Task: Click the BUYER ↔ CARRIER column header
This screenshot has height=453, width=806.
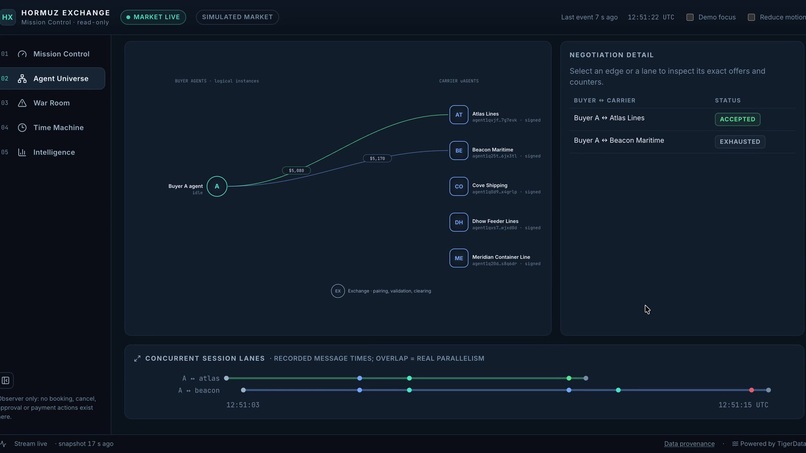Action: click(x=604, y=101)
